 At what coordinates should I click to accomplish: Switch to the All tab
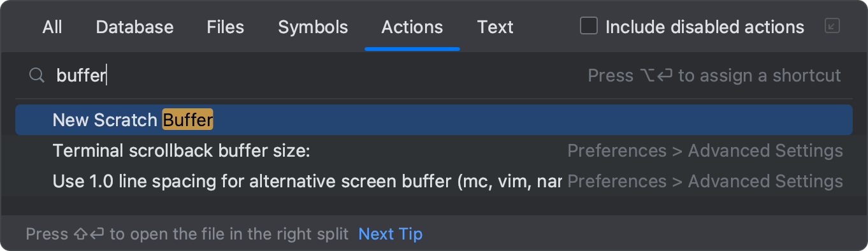tap(52, 27)
